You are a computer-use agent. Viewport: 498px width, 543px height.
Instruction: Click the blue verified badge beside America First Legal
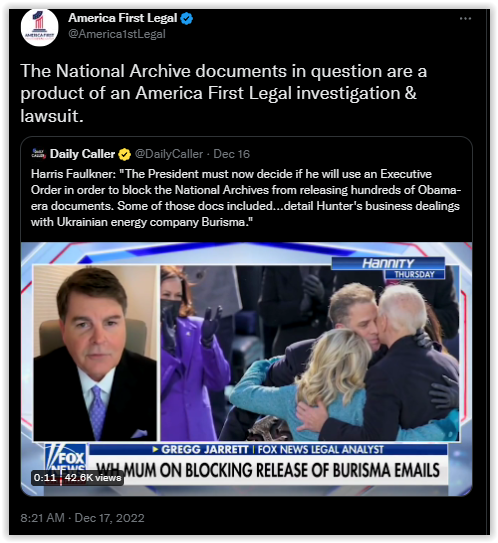[187, 18]
